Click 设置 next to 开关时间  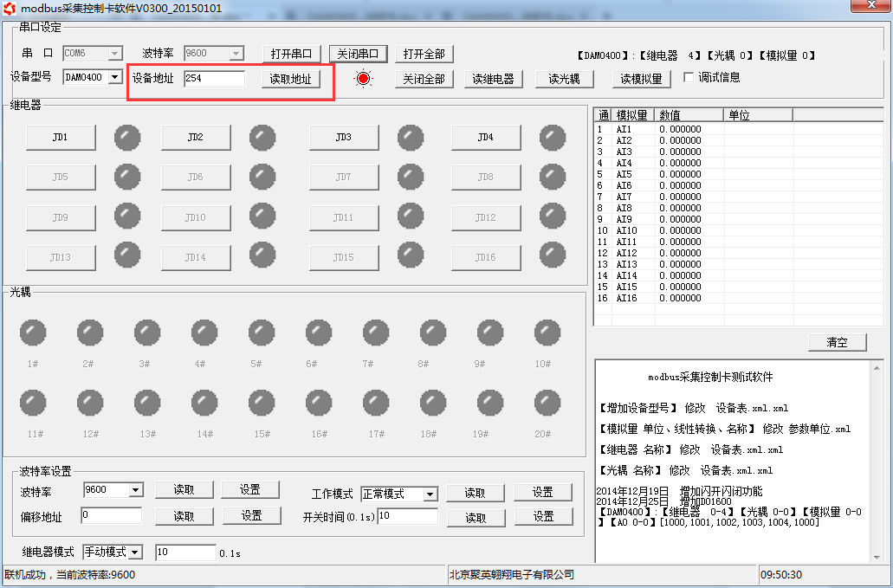tap(543, 517)
